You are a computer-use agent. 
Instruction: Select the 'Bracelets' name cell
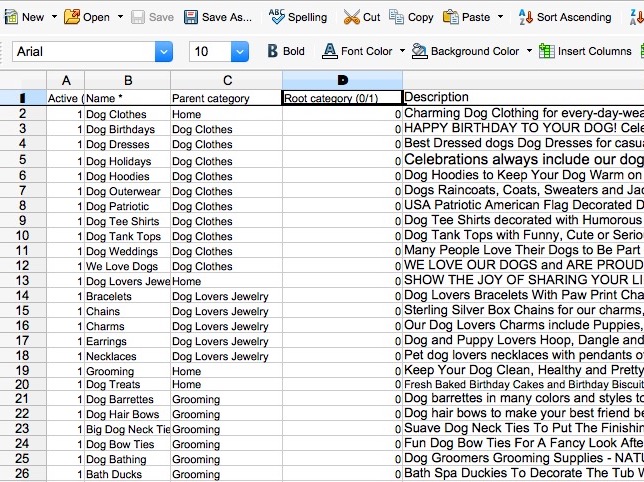pyautogui.click(x=128, y=296)
